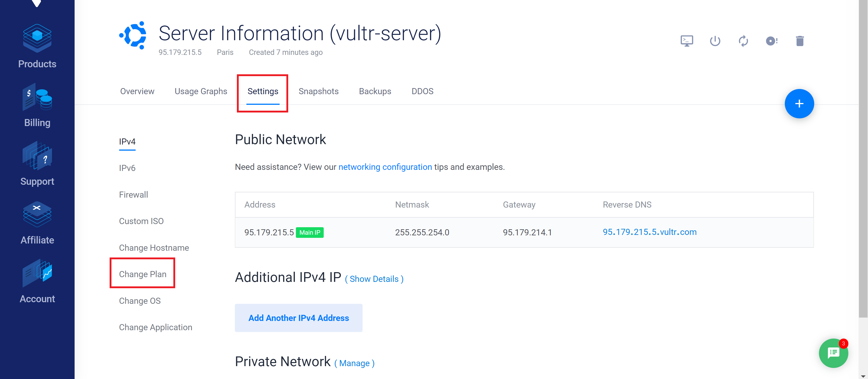Click the server destroy trash icon

point(800,41)
